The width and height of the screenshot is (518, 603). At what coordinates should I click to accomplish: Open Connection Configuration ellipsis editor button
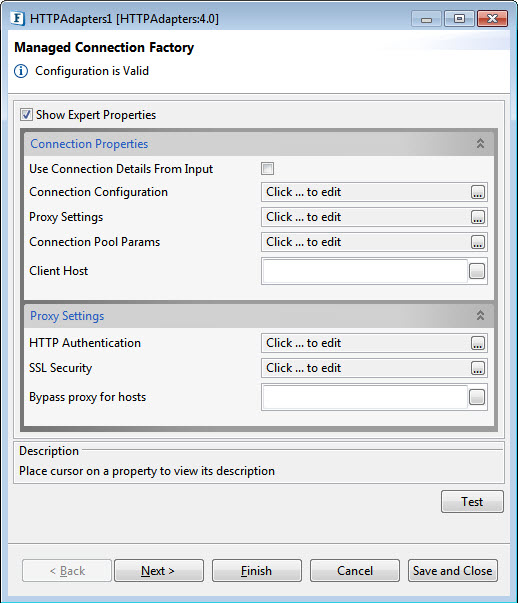[477, 192]
